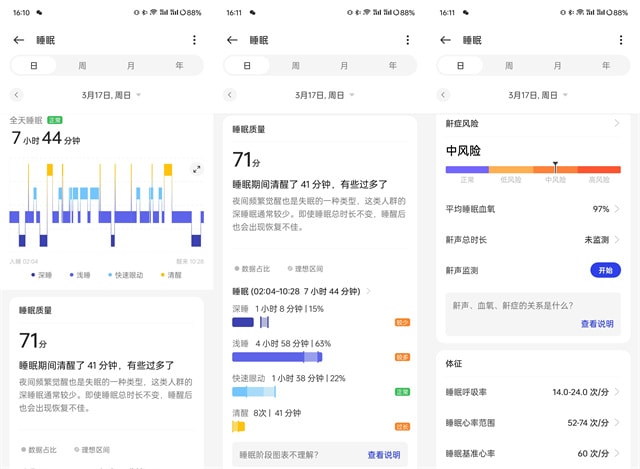
Task: Select 月 tab in middle screen
Action: coord(344,66)
